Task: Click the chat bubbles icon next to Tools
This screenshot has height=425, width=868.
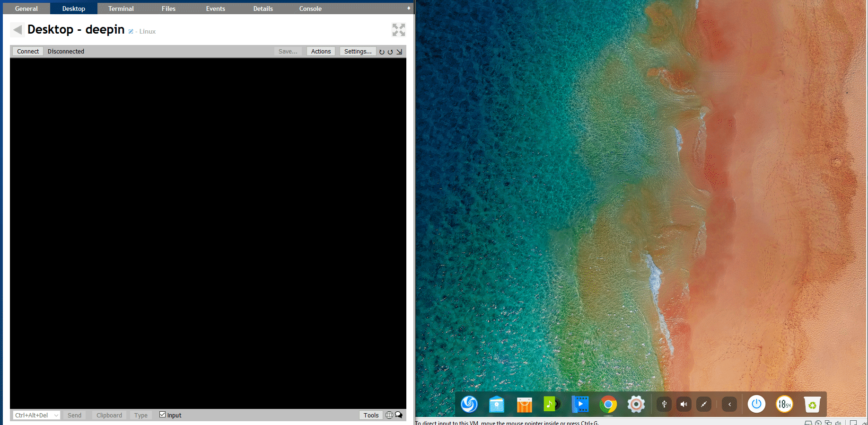Action: 399,415
